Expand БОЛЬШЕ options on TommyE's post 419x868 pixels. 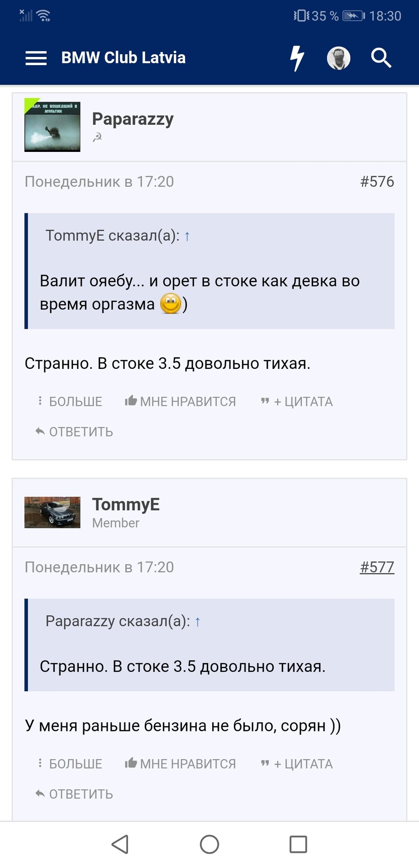click(x=70, y=764)
